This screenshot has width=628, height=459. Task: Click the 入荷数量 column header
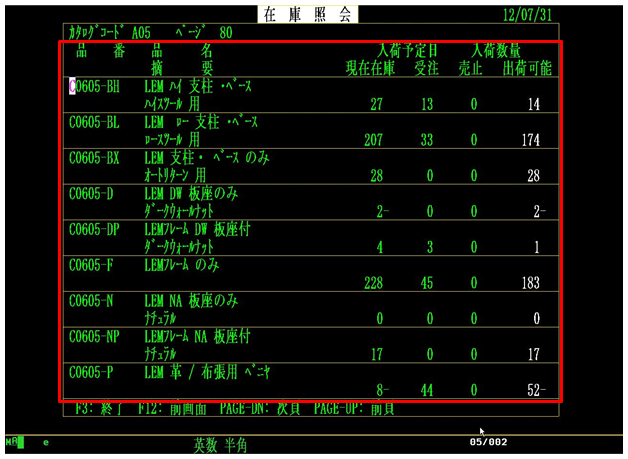point(496,51)
